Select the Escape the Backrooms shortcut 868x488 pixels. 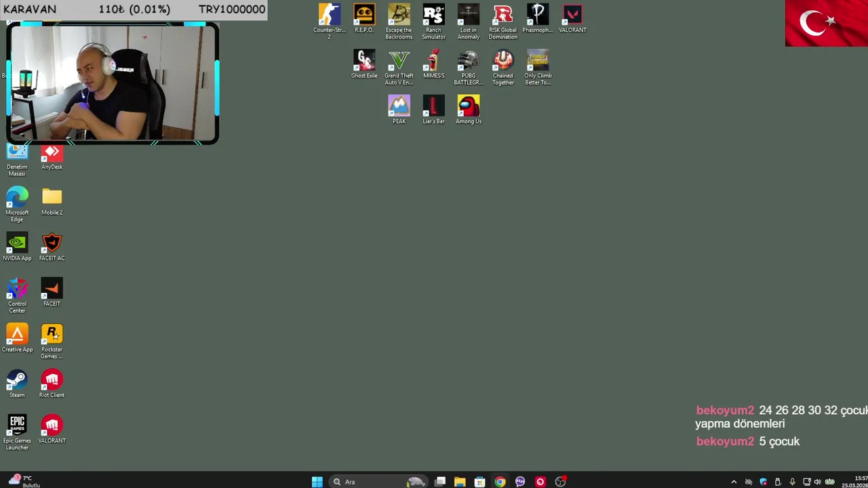(399, 21)
